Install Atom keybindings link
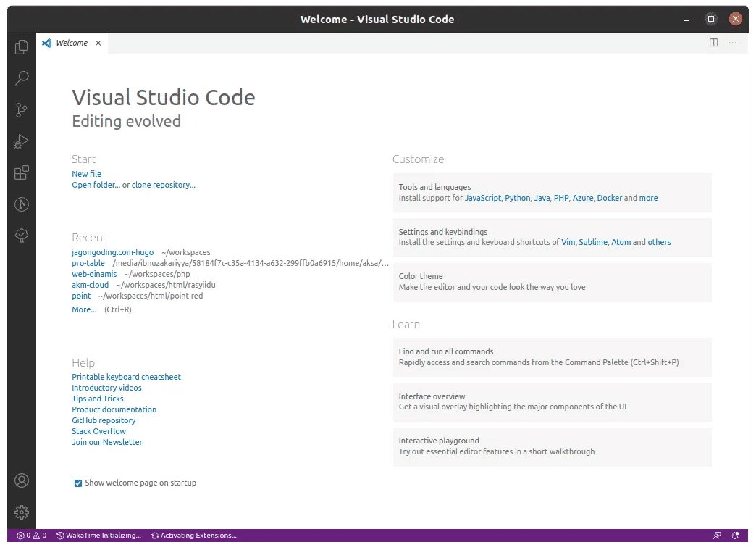Viewport: 756px width, 550px height. coord(621,242)
